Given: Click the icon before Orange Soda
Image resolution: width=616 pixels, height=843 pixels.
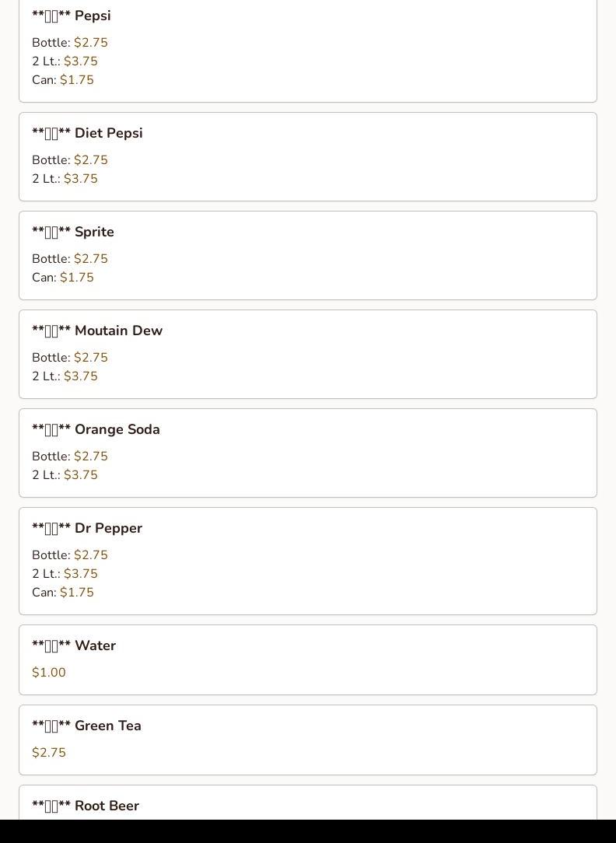Looking at the screenshot, I should [51, 429].
